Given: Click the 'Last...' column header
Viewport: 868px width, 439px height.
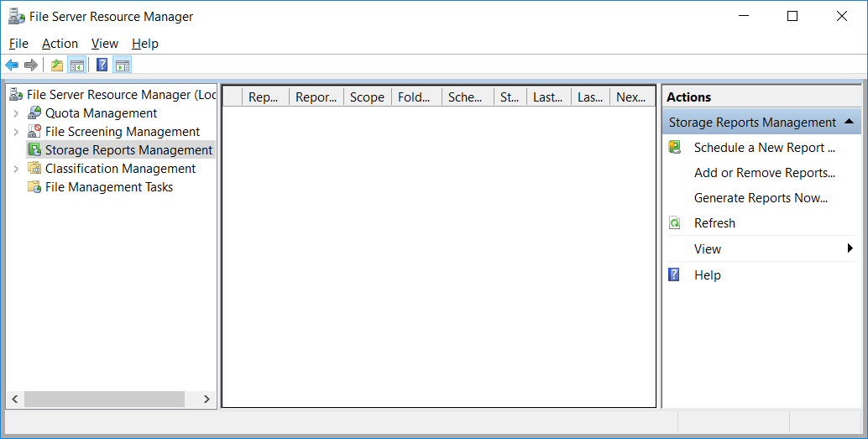Looking at the screenshot, I should pos(549,97).
